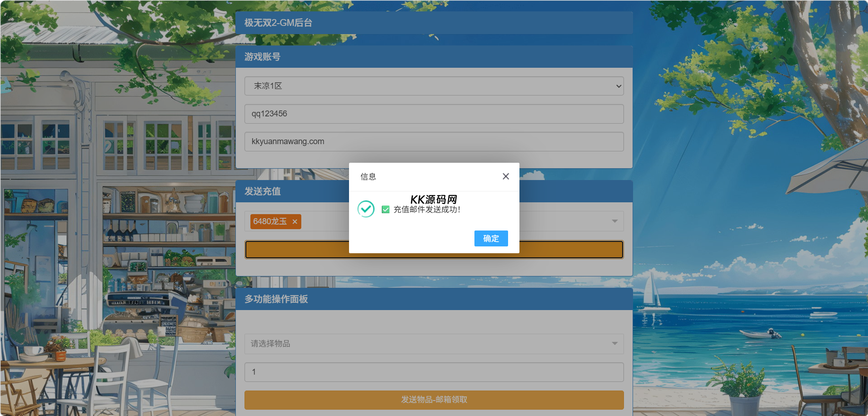Click the KK源码网 watermark logo
Image resolution: width=868 pixels, height=416 pixels.
click(434, 199)
